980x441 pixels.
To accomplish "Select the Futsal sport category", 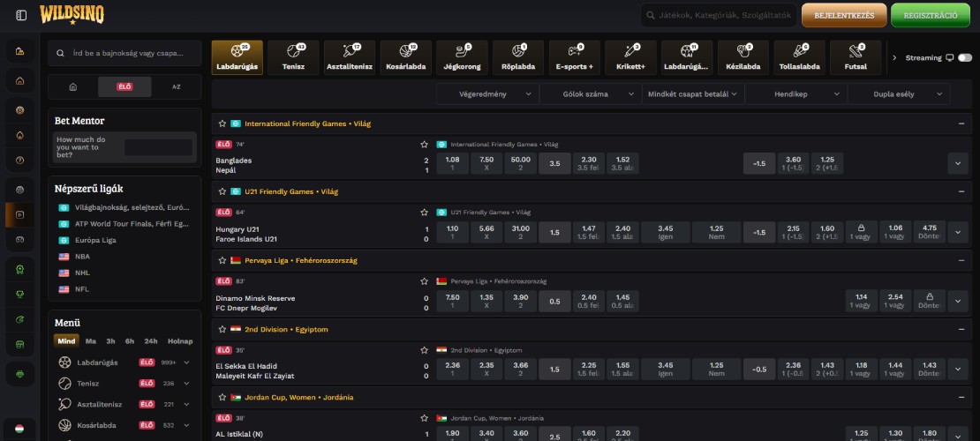I will pyautogui.click(x=856, y=57).
